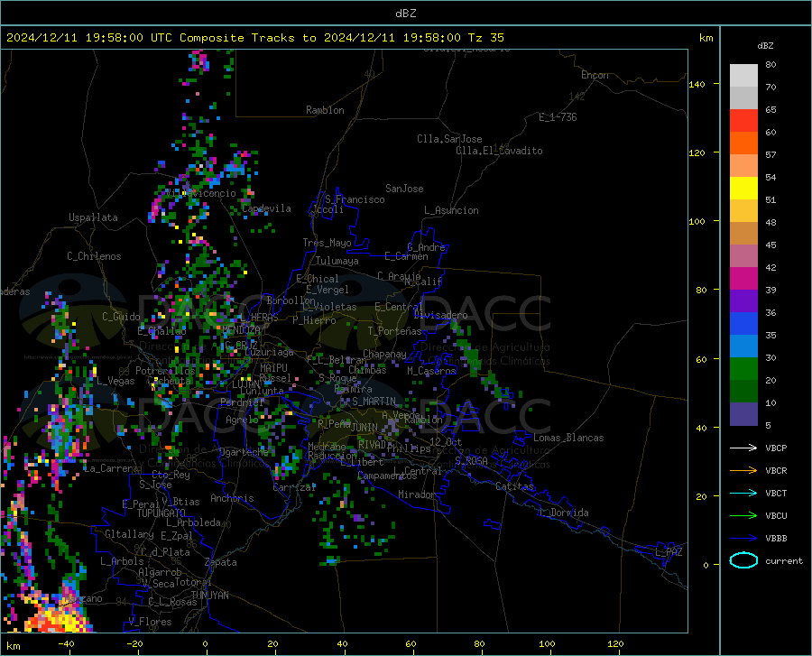Click the JUNIN place label
The width and height of the screenshot is (812, 656).
(x=364, y=428)
